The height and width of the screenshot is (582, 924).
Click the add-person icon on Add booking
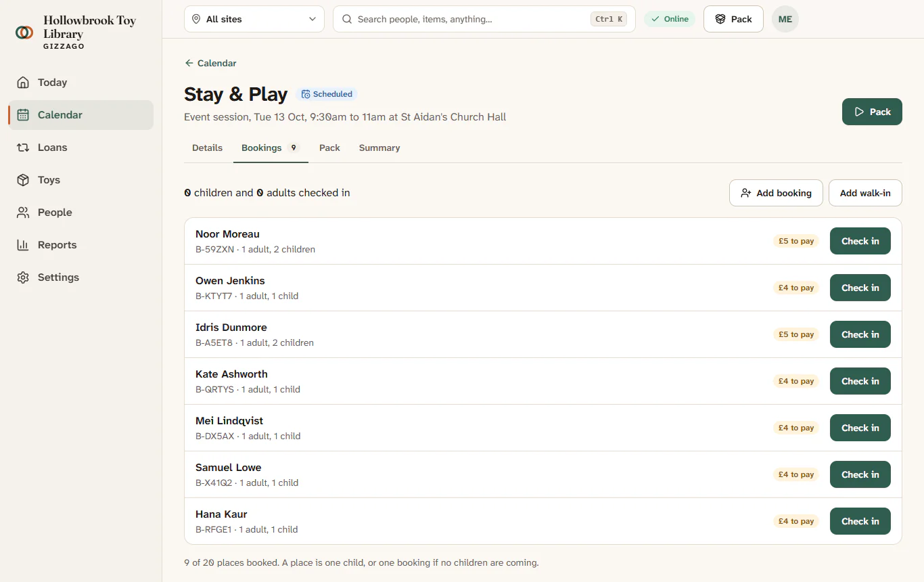[x=746, y=193]
